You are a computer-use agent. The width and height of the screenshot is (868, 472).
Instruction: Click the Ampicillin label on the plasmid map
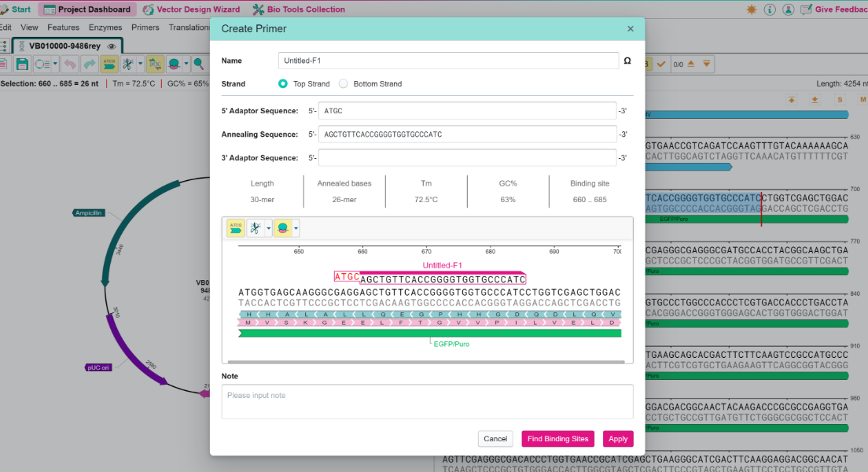point(89,212)
